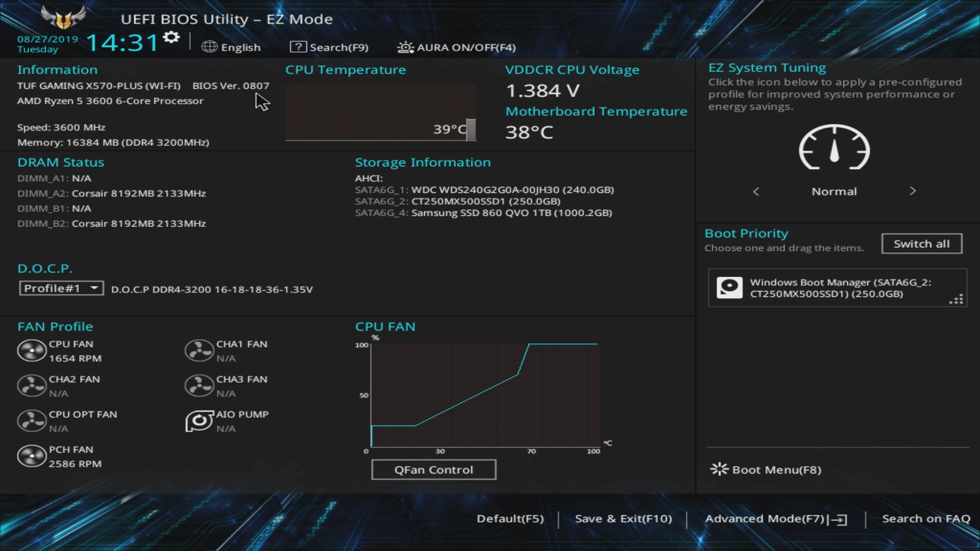Click the AIO PUMP icon
The image size is (980, 551).
pos(198,420)
